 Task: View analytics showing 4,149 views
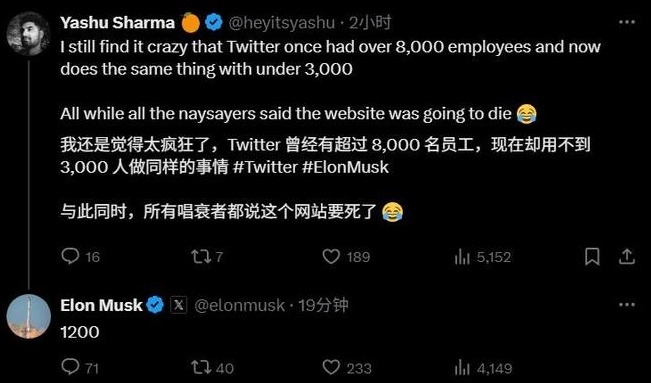click(x=461, y=368)
